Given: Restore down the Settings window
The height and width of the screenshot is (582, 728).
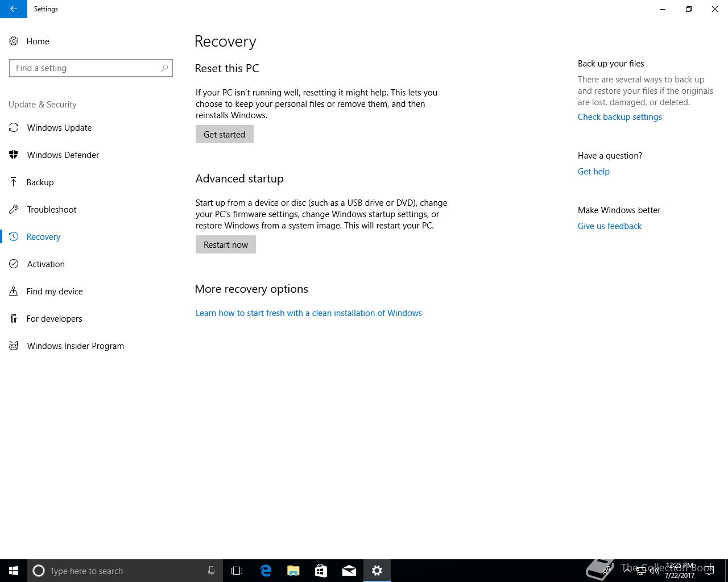Looking at the screenshot, I should (x=689, y=9).
